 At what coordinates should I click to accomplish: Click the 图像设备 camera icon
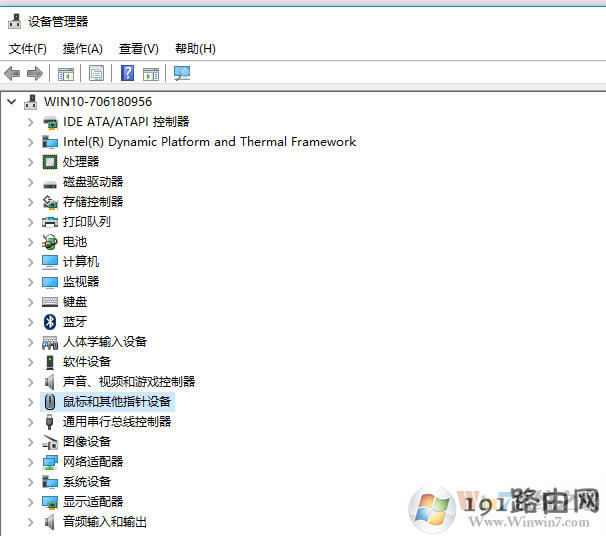[50, 442]
